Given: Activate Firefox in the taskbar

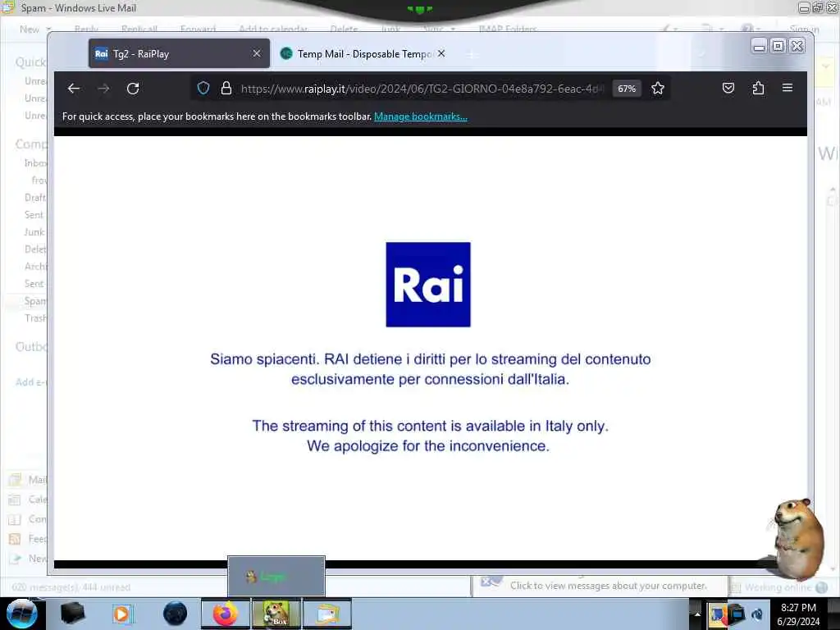Looking at the screenshot, I should pos(226,614).
